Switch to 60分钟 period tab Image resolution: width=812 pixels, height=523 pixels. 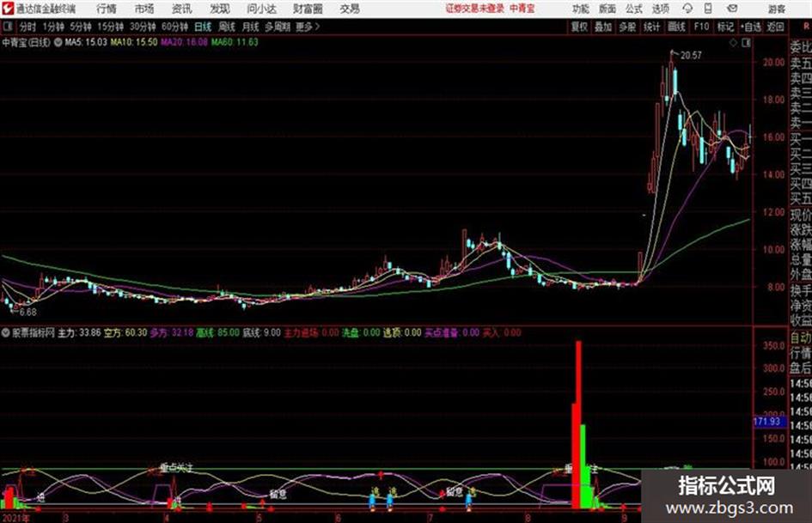175,27
